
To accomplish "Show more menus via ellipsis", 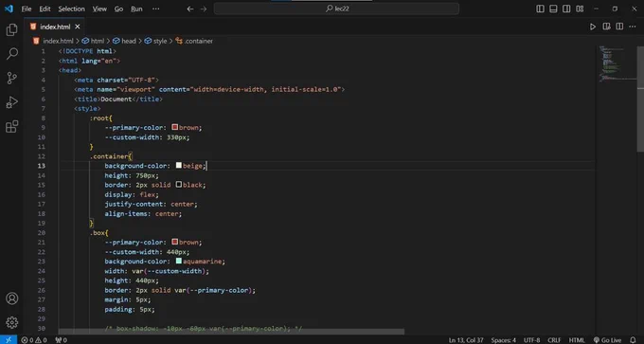I will [155, 9].
